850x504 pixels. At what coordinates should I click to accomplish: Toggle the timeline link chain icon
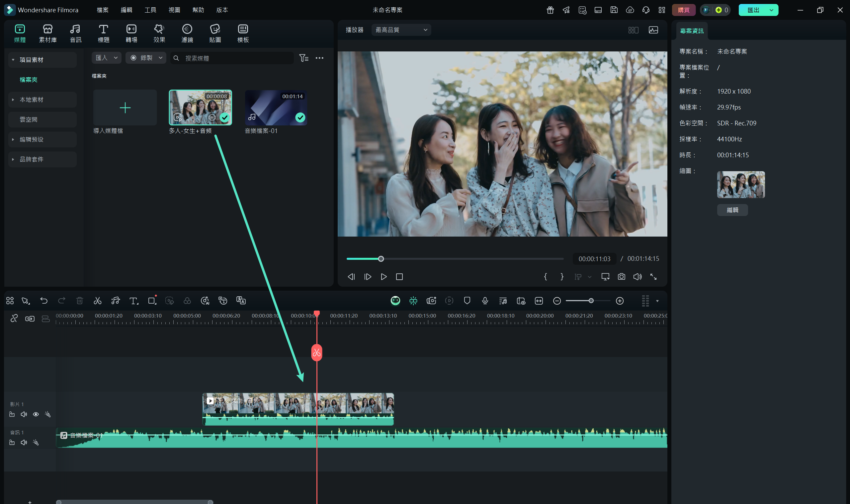coord(30,318)
